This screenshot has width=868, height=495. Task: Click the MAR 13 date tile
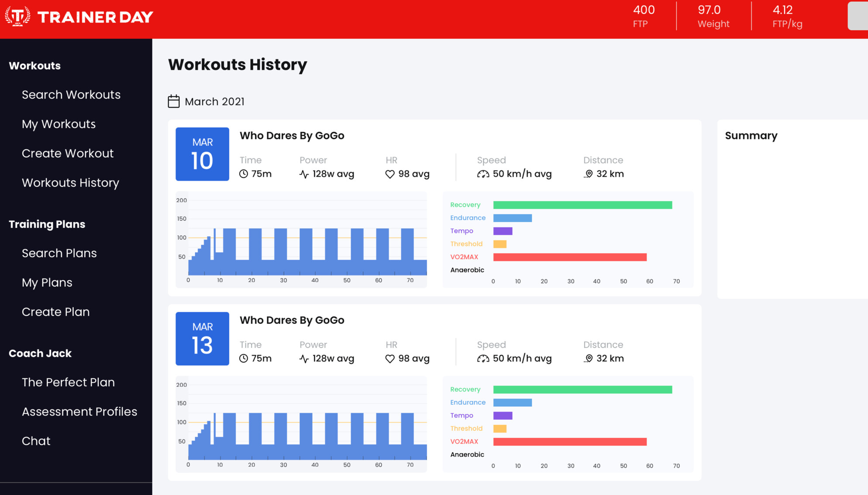click(x=202, y=339)
